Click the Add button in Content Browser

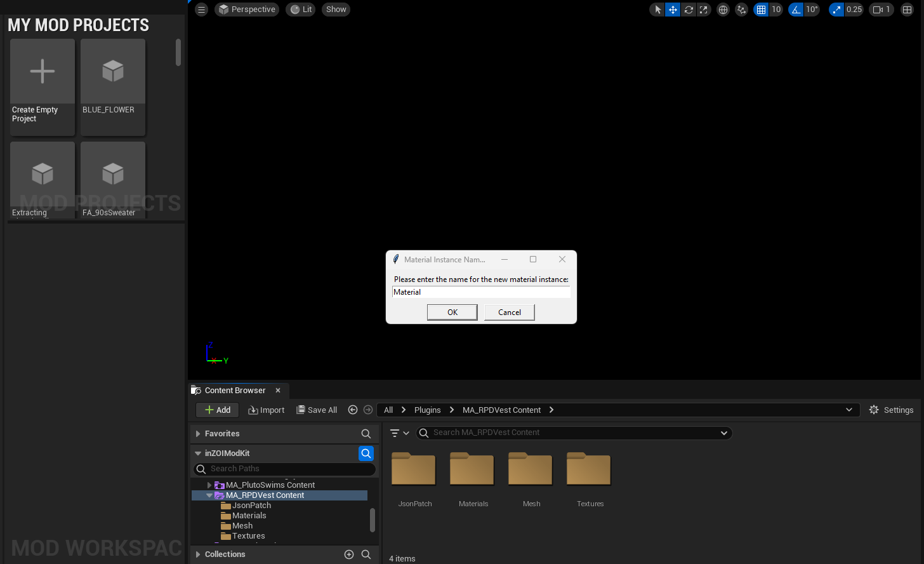pyautogui.click(x=217, y=410)
